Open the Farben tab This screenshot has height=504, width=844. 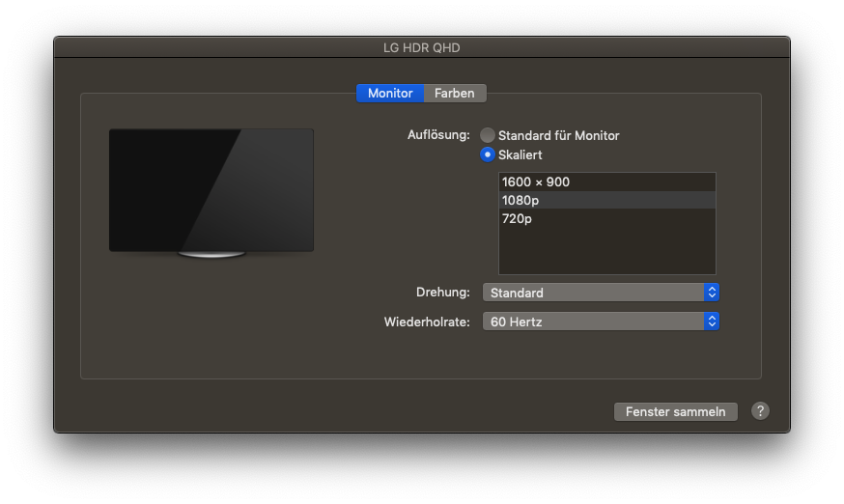click(455, 93)
